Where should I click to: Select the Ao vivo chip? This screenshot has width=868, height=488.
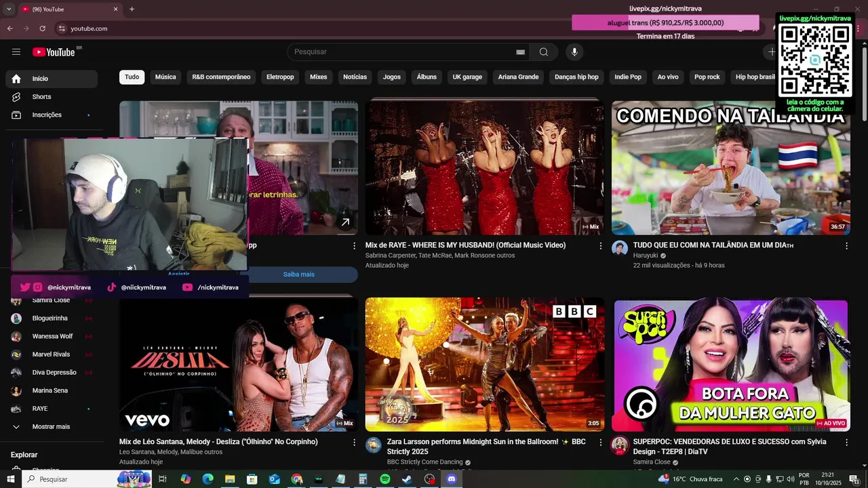point(668,77)
